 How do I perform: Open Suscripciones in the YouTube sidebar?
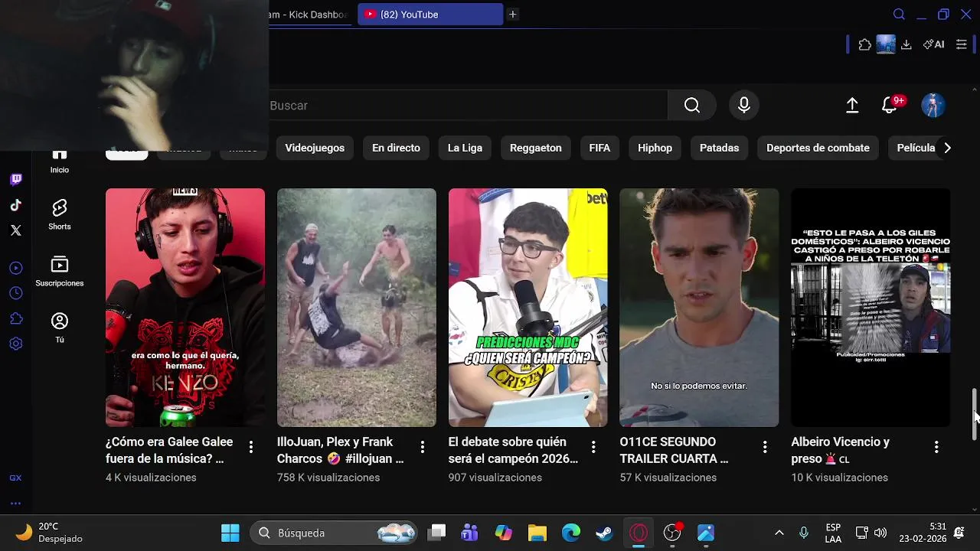point(60,272)
